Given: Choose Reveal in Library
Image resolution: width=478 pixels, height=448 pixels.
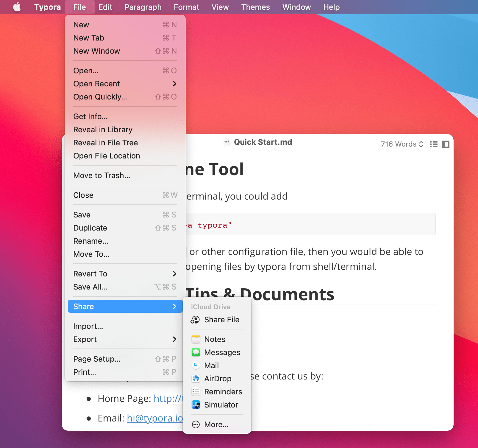Looking at the screenshot, I should 125,130.
